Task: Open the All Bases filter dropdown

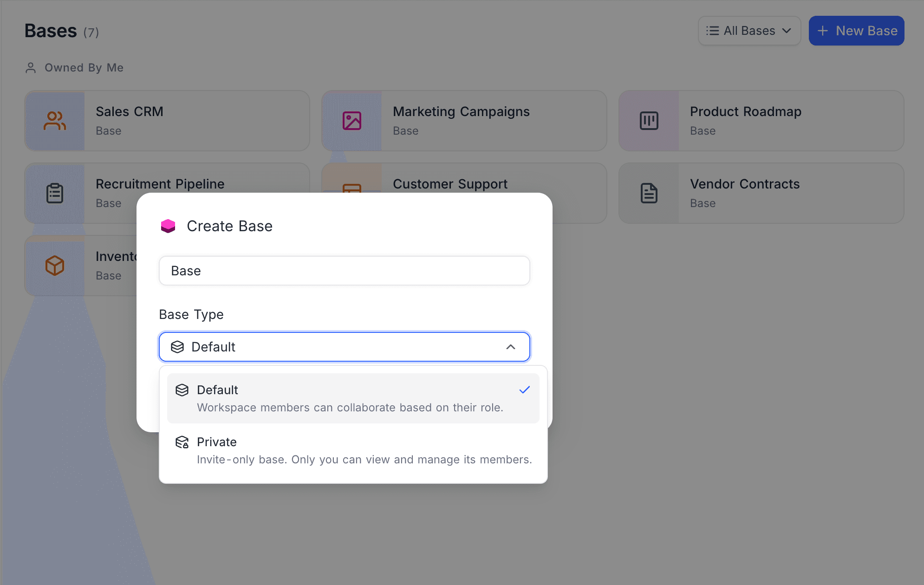Action: click(749, 31)
